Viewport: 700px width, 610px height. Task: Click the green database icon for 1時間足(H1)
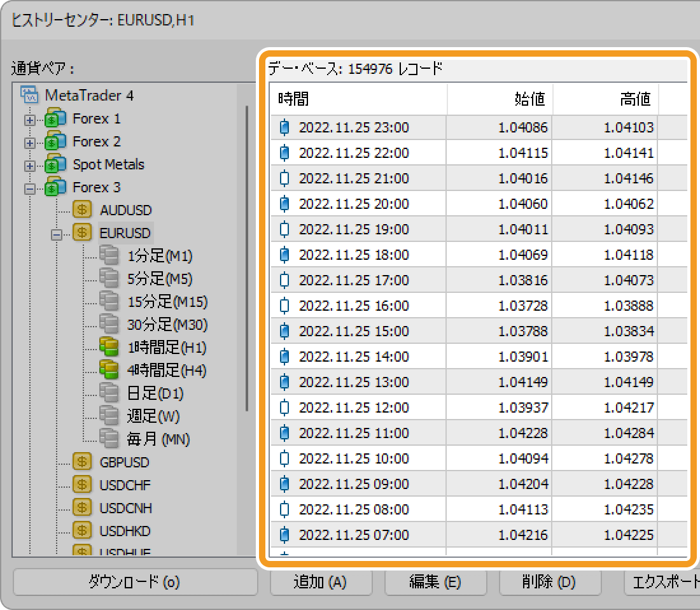(109, 347)
